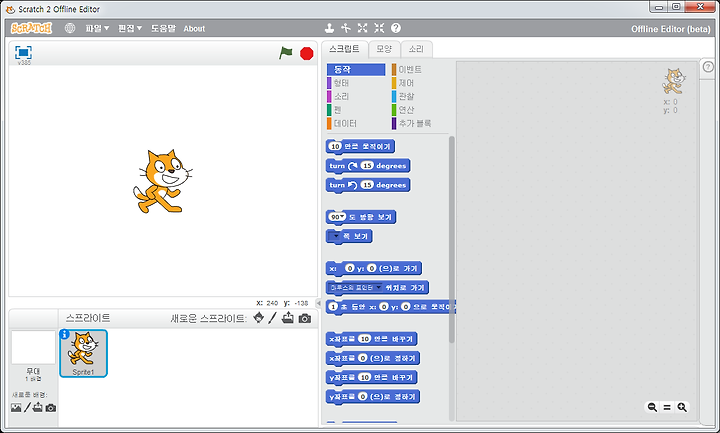The width and height of the screenshot is (720, 433).
Task: Click the 0 field in the set x block
Action: coord(363,358)
